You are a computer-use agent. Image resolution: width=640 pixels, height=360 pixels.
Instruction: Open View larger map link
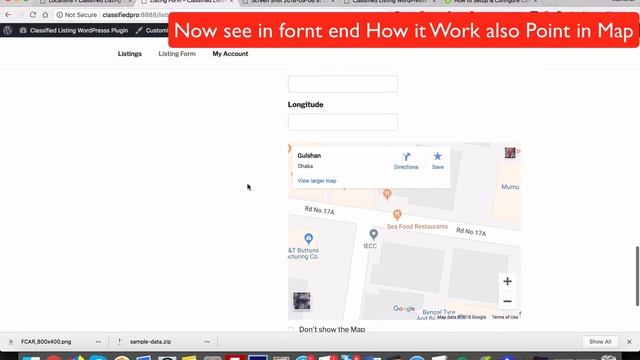[x=317, y=181]
